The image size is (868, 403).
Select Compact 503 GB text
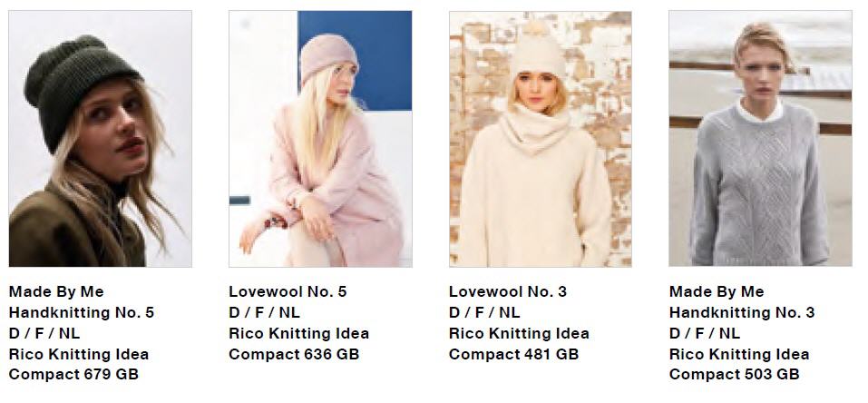(734, 374)
